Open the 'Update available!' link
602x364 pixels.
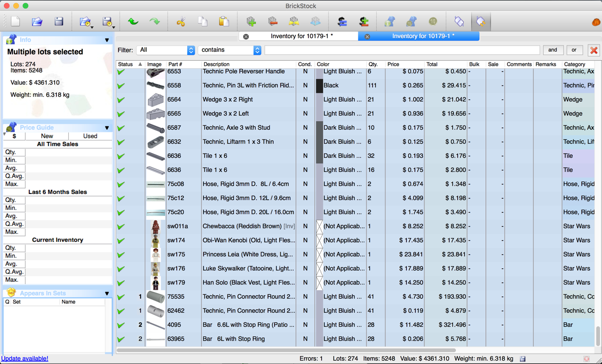25,358
